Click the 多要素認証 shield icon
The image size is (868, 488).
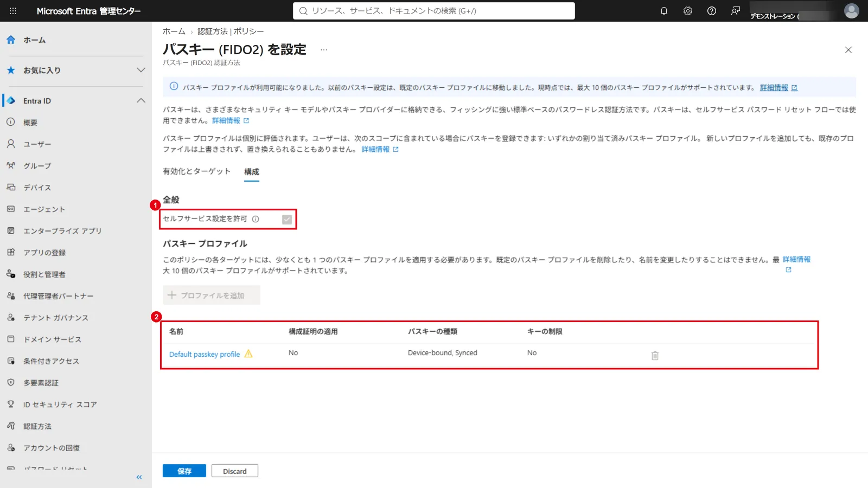[x=11, y=382]
